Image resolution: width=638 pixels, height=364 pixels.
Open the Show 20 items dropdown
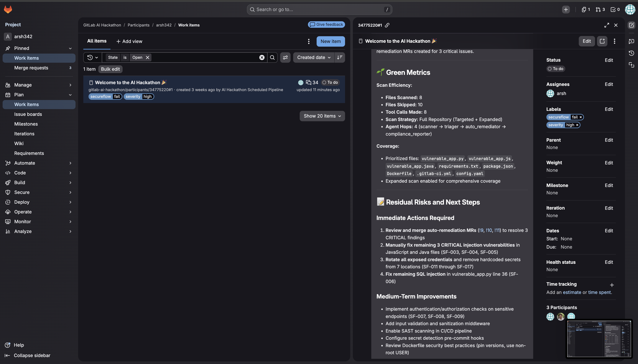click(322, 116)
